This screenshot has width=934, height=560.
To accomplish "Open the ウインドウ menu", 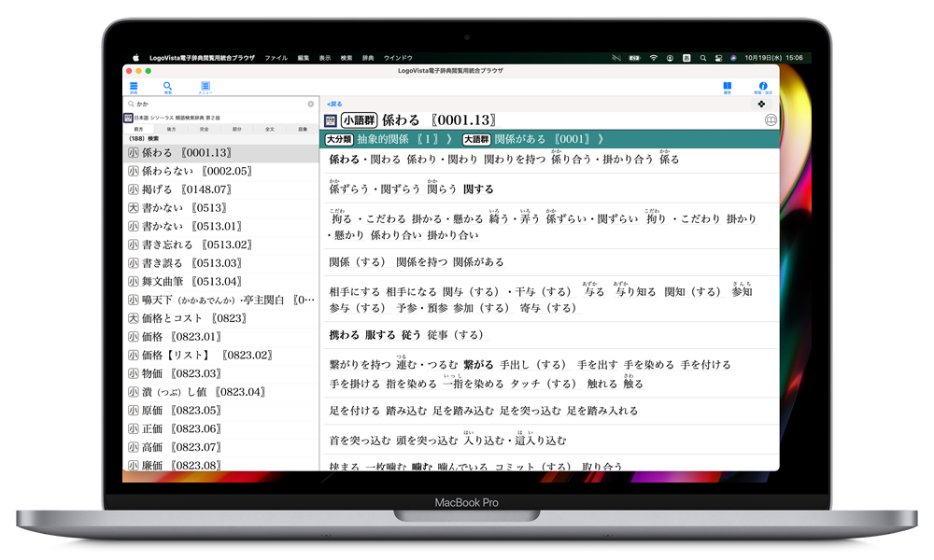I will pos(398,58).
